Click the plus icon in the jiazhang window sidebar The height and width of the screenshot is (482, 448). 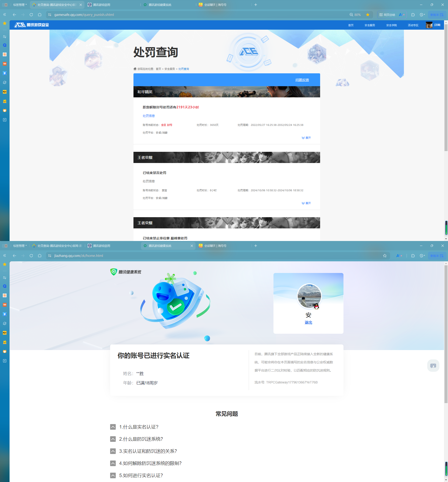[5, 361]
